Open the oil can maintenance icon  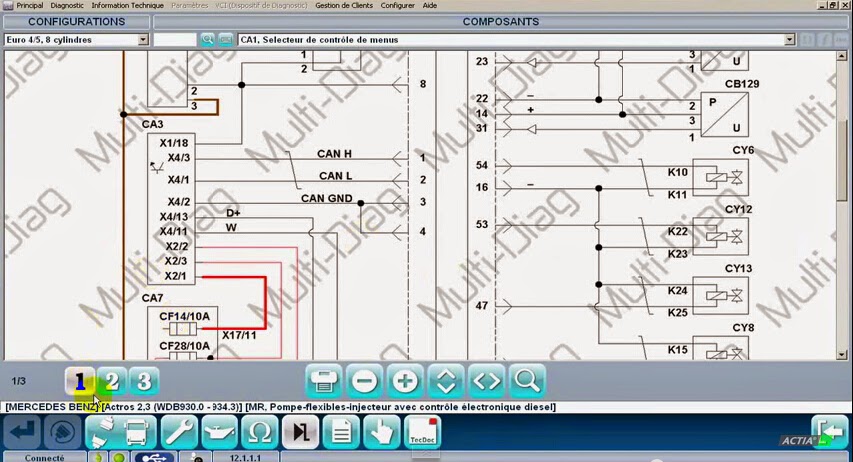[219, 432]
